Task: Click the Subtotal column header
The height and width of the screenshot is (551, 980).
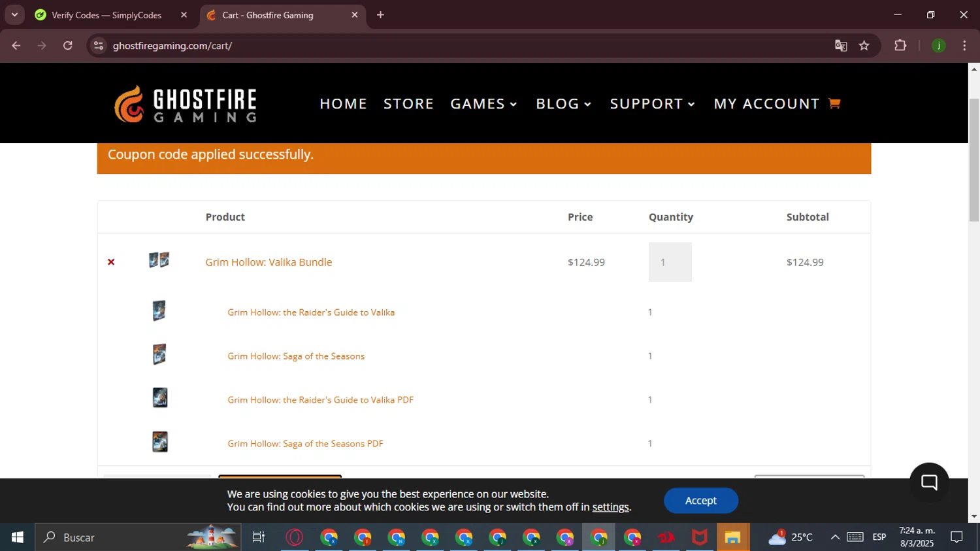Action: click(808, 217)
